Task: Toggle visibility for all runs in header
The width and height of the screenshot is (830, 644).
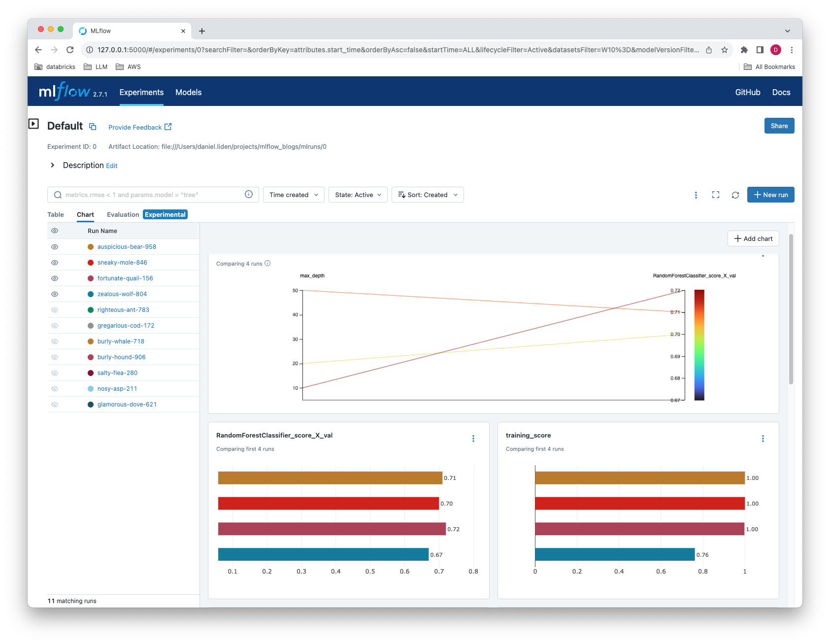Action: [55, 230]
